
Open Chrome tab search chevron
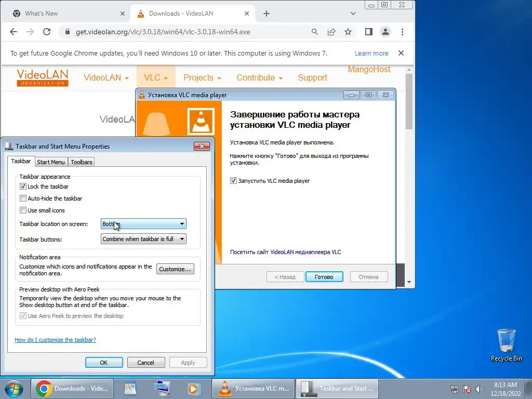click(353, 14)
